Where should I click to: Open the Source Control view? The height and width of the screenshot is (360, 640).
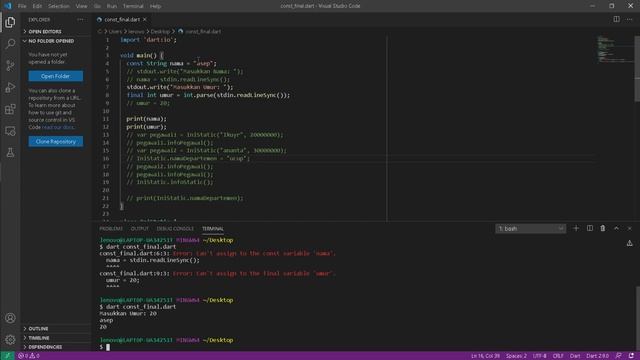click(x=10, y=66)
